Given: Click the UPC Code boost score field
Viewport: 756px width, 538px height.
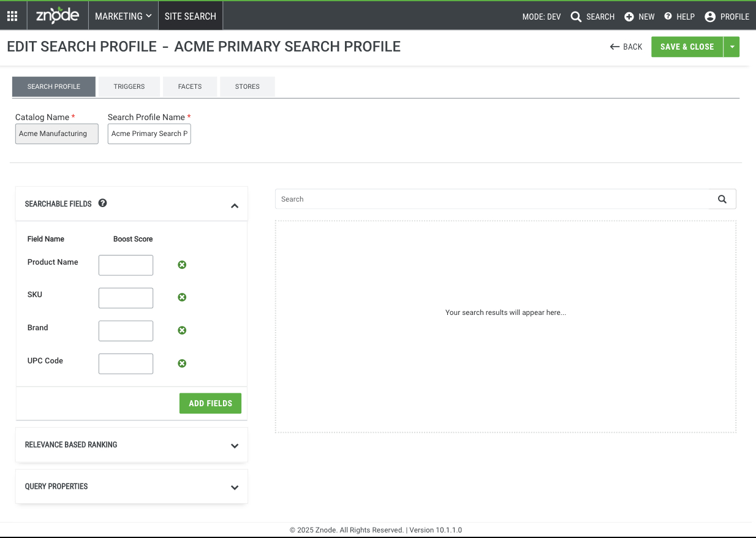Looking at the screenshot, I should tap(126, 363).
